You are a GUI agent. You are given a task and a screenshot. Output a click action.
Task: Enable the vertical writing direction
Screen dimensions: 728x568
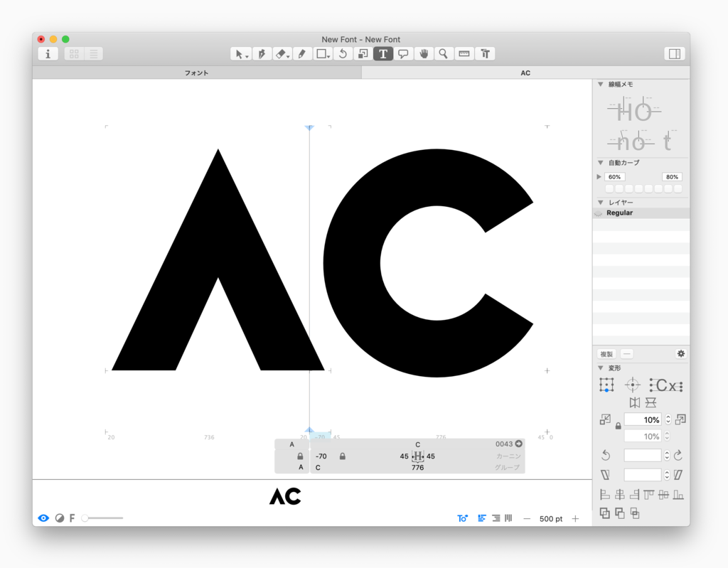point(509,518)
